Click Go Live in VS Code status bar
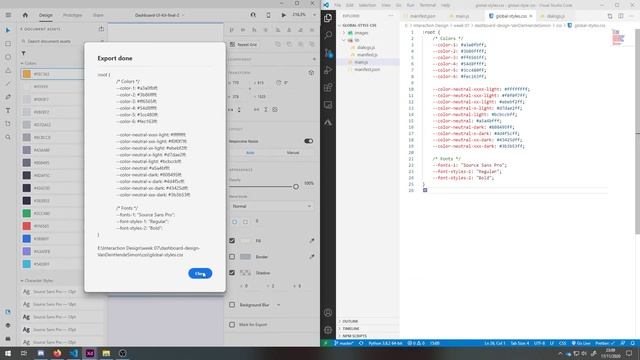The width and height of the screenshot is (640, 360). [x=581, y=343]
